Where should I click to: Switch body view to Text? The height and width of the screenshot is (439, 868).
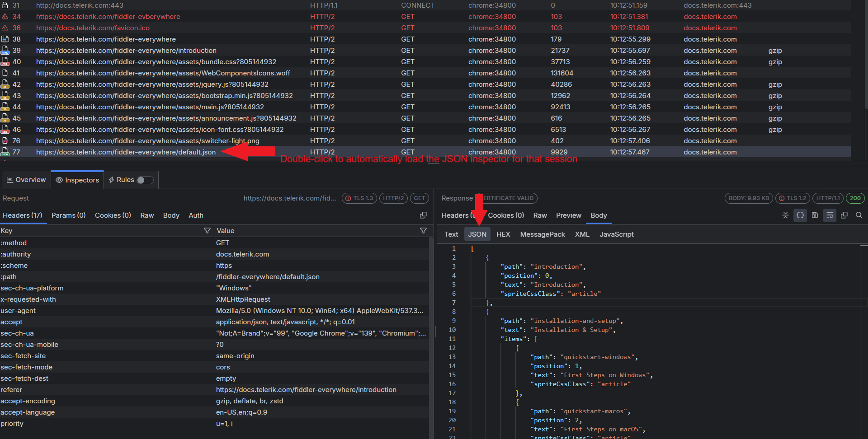(451, 234)
